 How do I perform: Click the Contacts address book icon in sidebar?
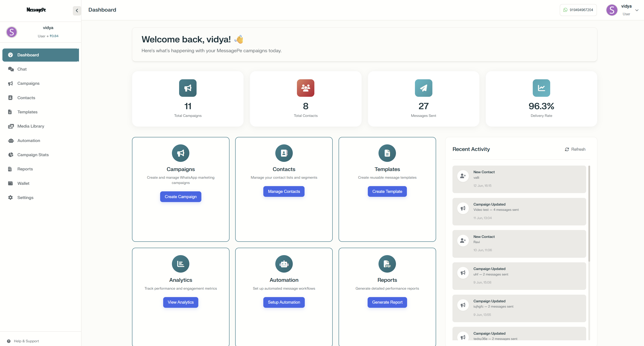tap(10, 98)
